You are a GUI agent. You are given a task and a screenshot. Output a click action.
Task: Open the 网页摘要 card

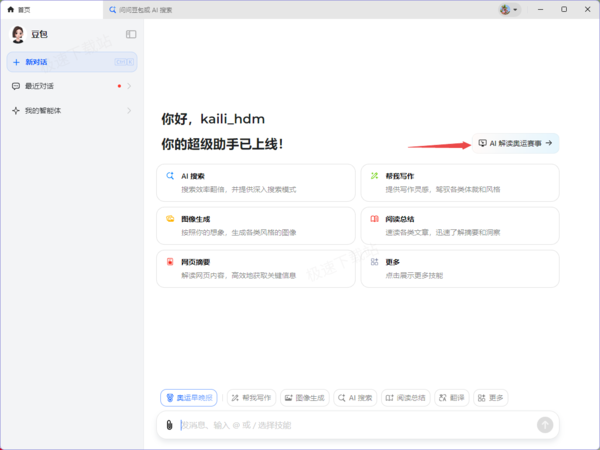point(256,269)
